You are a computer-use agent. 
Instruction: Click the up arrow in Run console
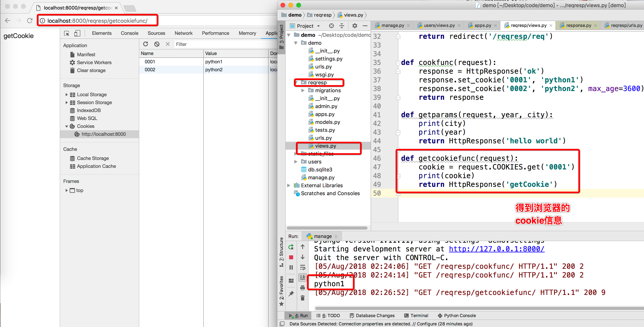(302, 247)
